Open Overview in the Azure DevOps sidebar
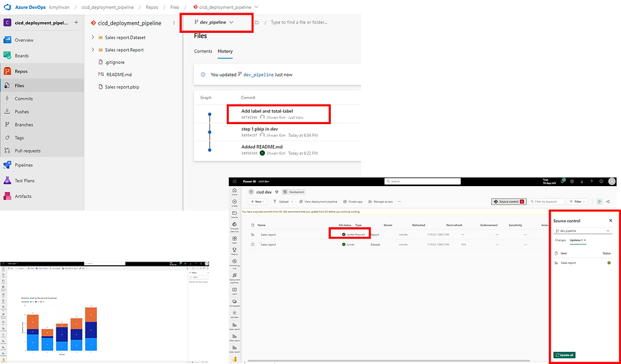621x364 pixels. coord(24,40)
